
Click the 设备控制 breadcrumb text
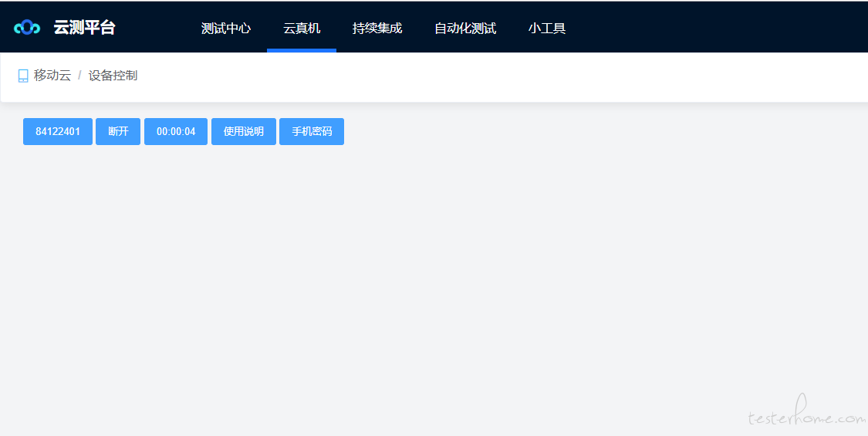pos(113,76)
